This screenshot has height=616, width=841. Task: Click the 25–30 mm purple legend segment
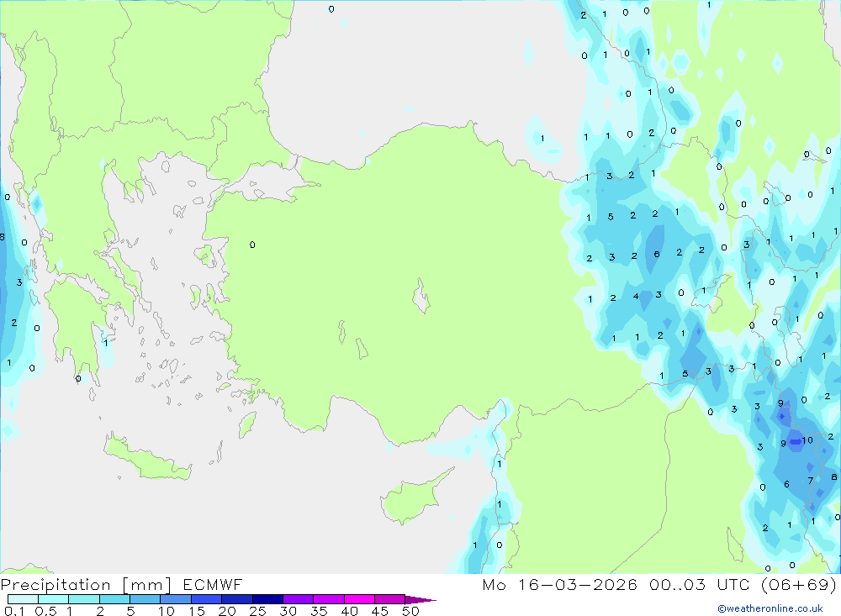[267, 599]
